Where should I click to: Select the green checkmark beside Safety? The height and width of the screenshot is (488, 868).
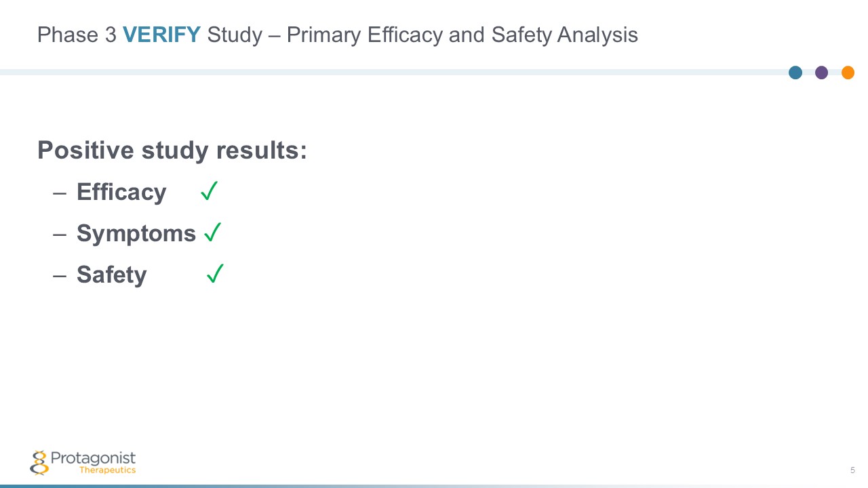[x=215, y=274]
